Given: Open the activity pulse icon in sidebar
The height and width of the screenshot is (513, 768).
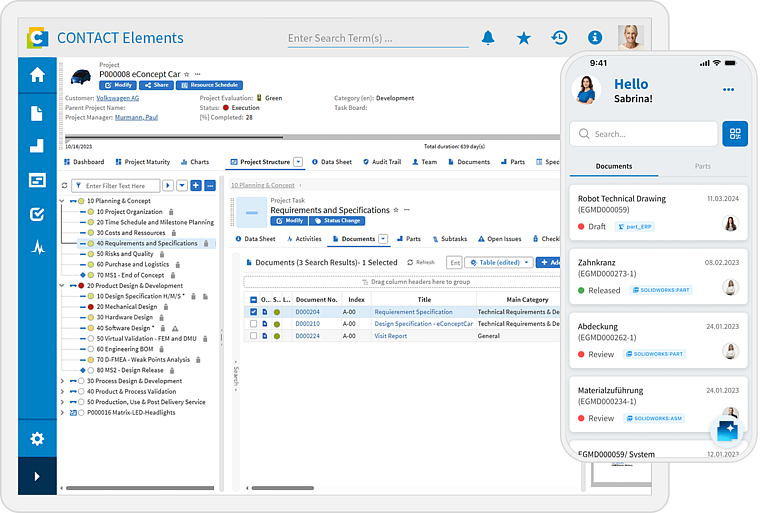Looking at the screenshot, I should coord(38,247).
